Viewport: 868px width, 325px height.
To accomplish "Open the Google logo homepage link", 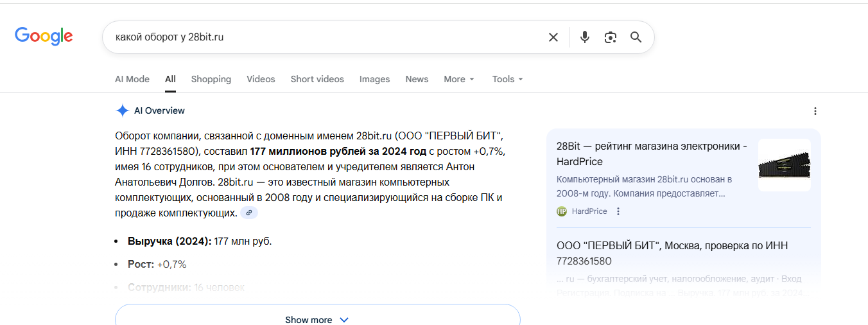I will pyautogui.click(x=44, y=37).
